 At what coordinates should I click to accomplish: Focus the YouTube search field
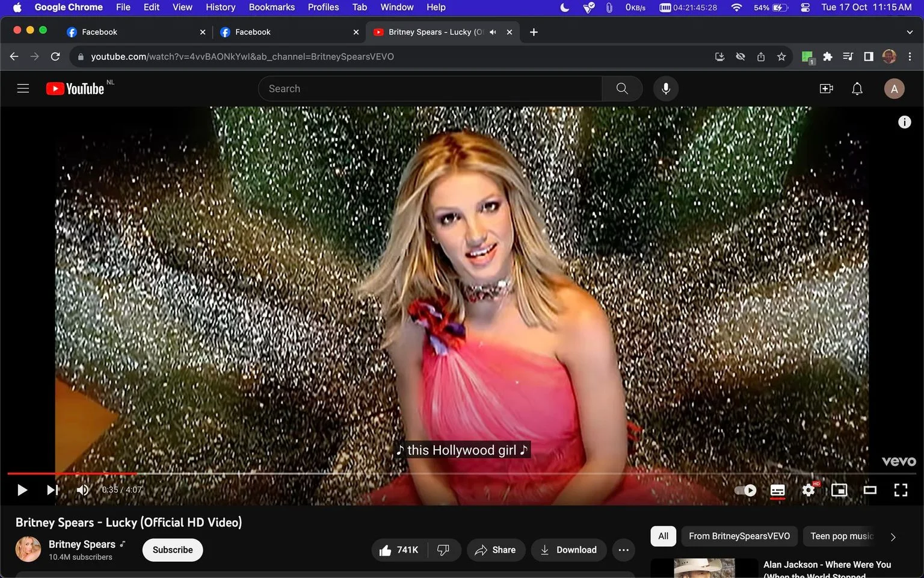pos(430,89)
